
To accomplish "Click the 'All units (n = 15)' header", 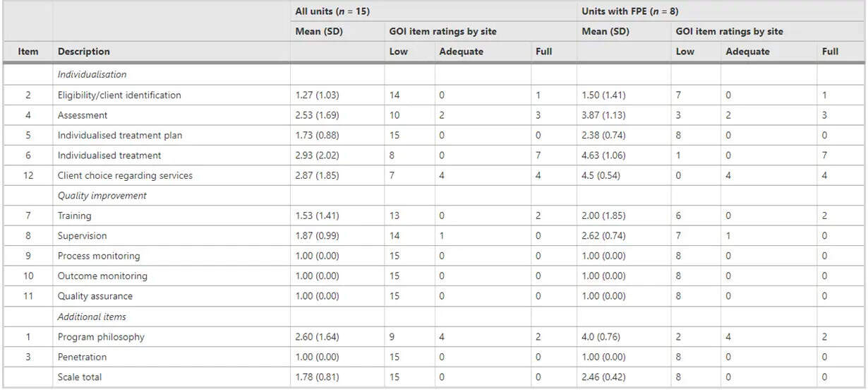I will tap(332, 11).
